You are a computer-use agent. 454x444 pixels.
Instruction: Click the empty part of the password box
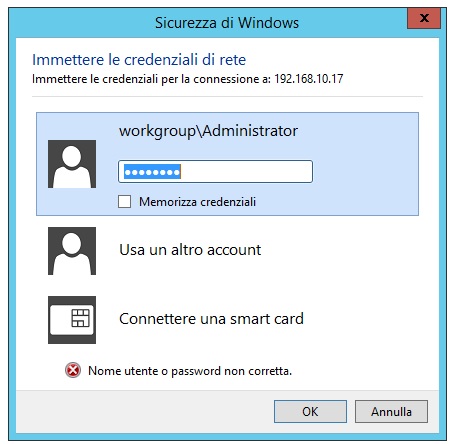pyautogui.click(x=247, y=172)
